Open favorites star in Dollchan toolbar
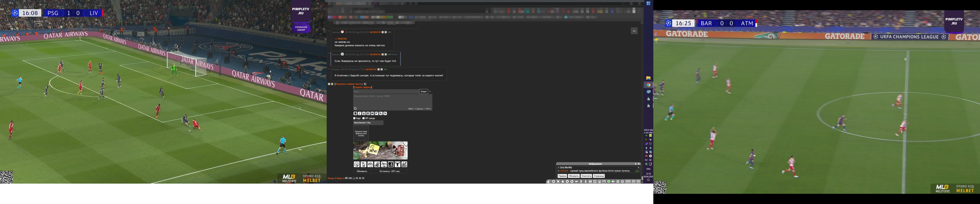This screenshot has width=980, height=204. [563, 182]
